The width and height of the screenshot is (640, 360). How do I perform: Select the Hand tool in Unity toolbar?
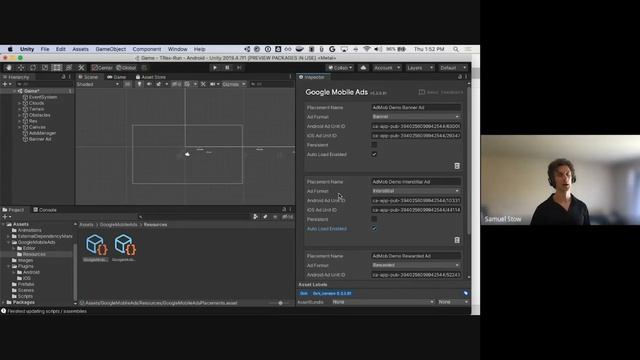pyautogui.click(x=9, y=68)
